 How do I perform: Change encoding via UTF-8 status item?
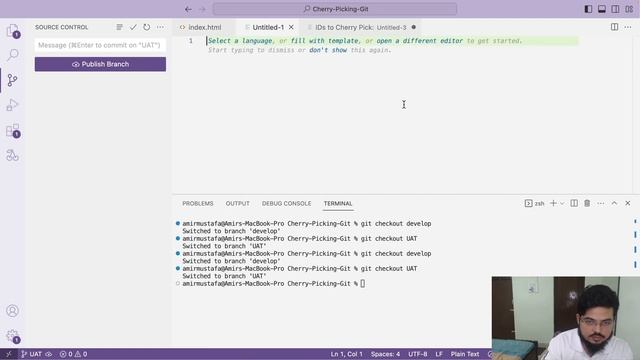coord(418,354)
